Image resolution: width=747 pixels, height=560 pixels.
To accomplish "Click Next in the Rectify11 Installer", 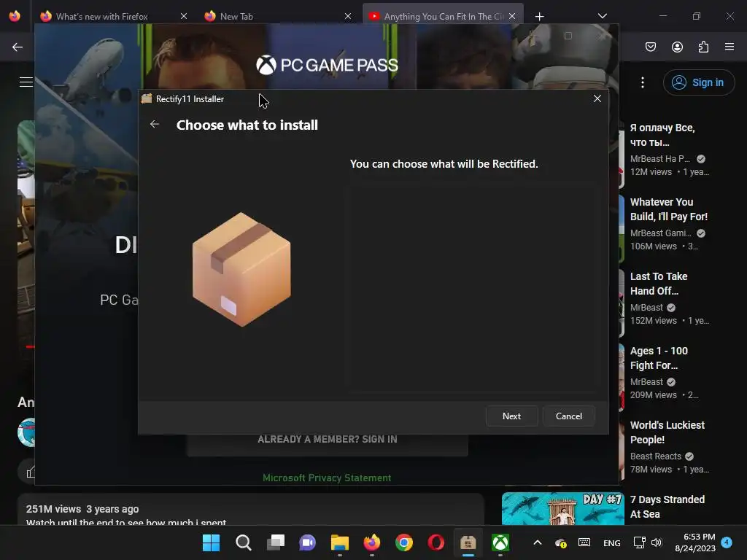I will [x=511, y=416].
